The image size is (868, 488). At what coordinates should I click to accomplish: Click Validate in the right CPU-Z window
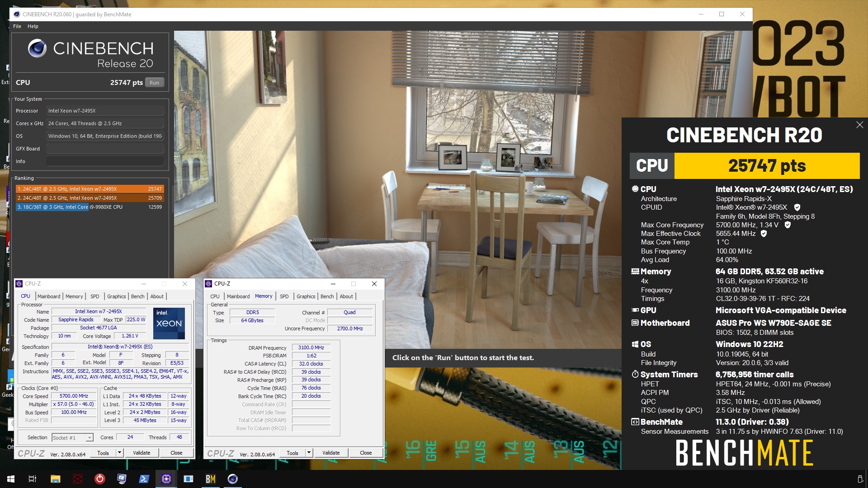[x=331, y=453]
